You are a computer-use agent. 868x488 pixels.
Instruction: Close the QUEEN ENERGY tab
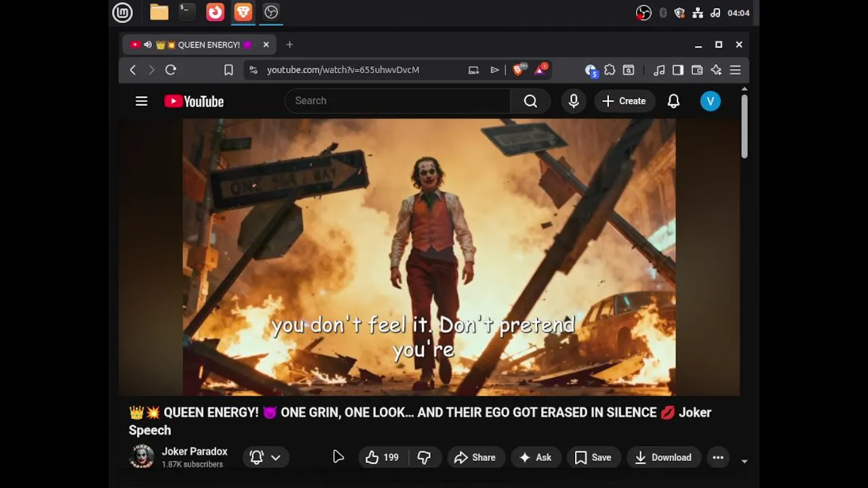pos(266,45)
